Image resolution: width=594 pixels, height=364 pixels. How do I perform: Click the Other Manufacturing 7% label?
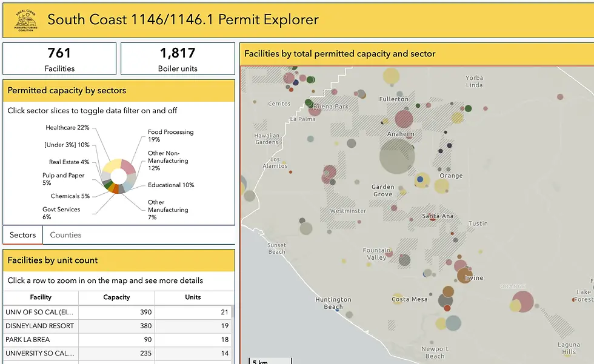(x=168, y=210)
